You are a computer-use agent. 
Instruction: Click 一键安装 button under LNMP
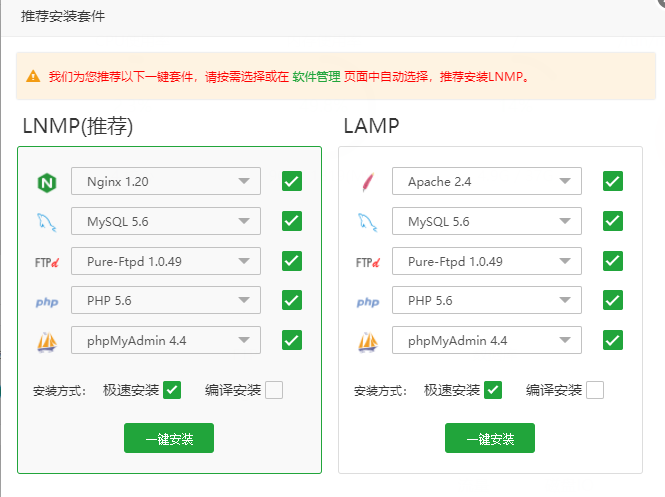click(169, 438)
